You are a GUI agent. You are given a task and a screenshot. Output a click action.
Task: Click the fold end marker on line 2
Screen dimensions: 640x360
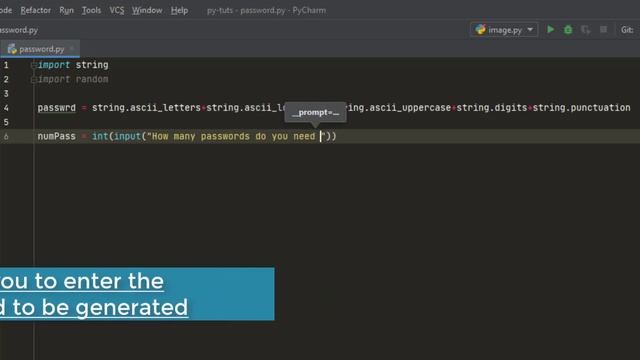[x=34, y=80]
